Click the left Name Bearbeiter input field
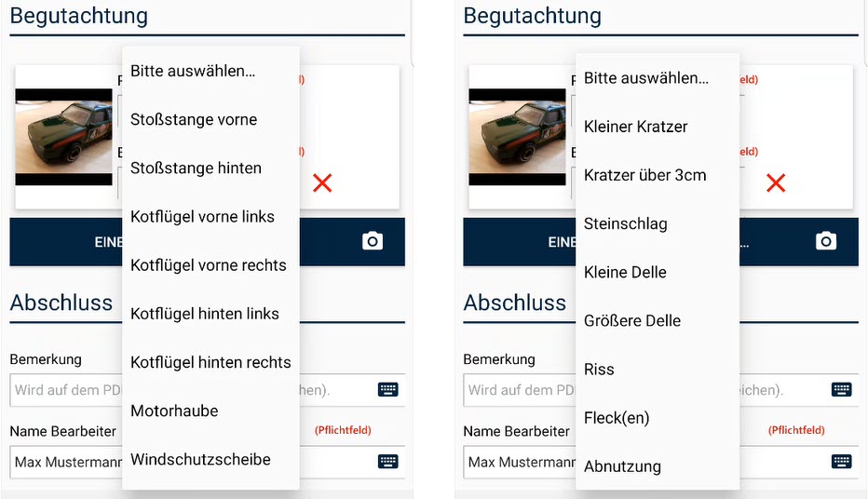Image resolution: width=868 pixels, height=499 pixels. (65, 462)
